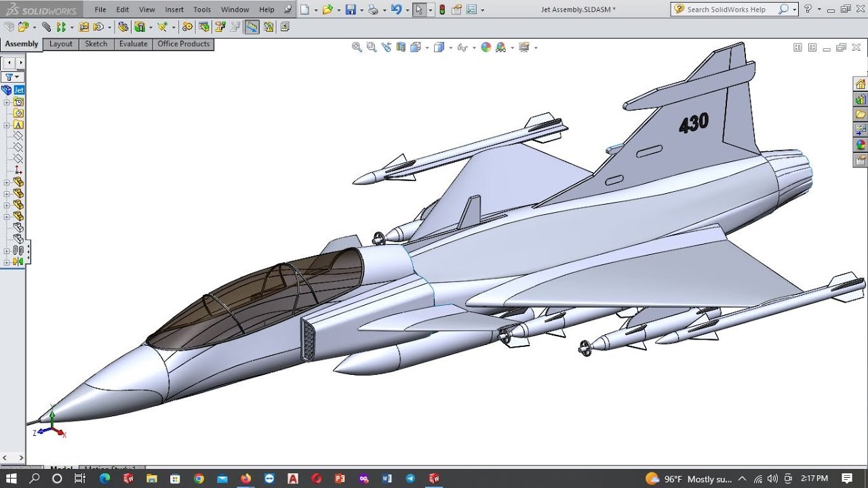868x488 pixels.
Task: Open File Explorer folder icon on task pane
Action: [861, 114]
